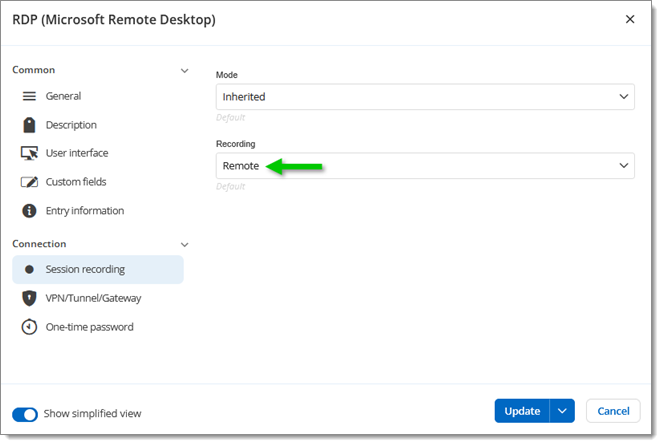Click the Connection section header

click(x=39, y=244)
